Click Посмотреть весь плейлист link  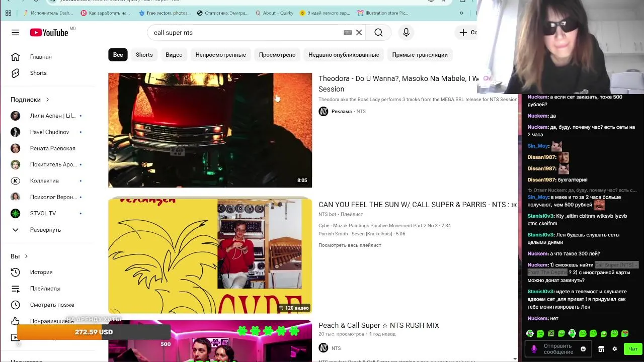click(350, 245)
